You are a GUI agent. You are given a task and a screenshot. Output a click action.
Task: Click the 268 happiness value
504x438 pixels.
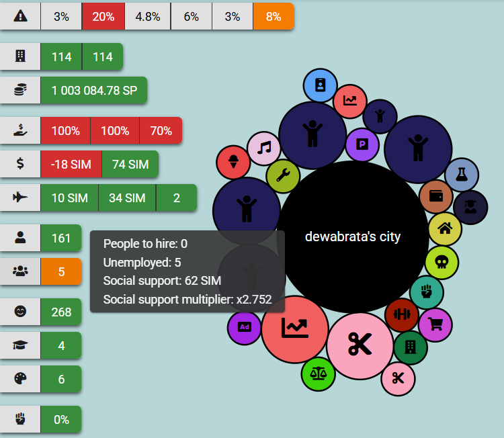click(61, 312)
